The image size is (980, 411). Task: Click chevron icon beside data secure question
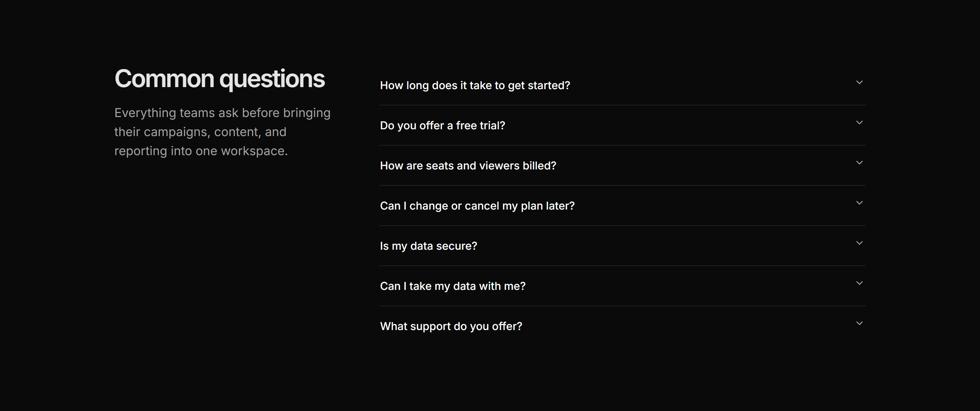(860, 243)
